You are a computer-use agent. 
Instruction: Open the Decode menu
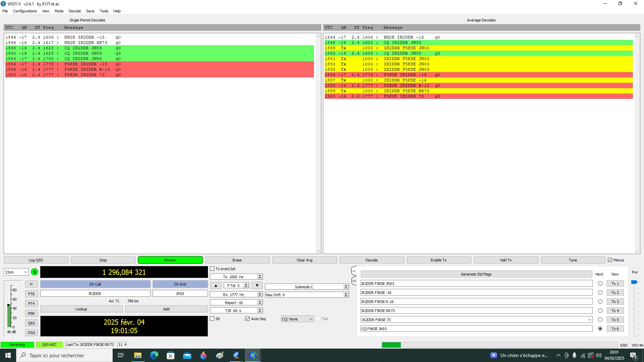(74, 11)
